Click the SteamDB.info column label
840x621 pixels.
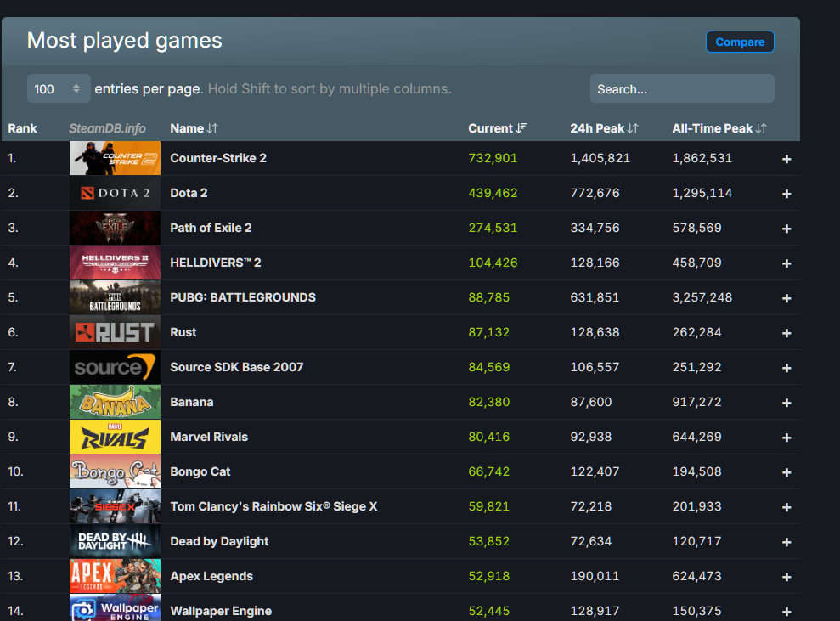pyautogui.click(x=107, y=128)
